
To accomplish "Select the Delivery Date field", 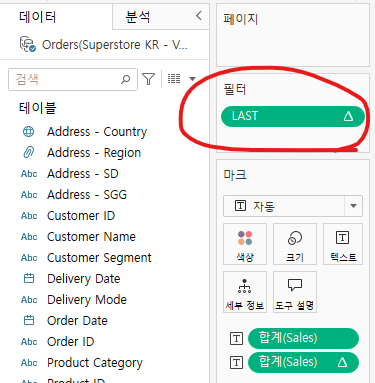I will [84, 279].
